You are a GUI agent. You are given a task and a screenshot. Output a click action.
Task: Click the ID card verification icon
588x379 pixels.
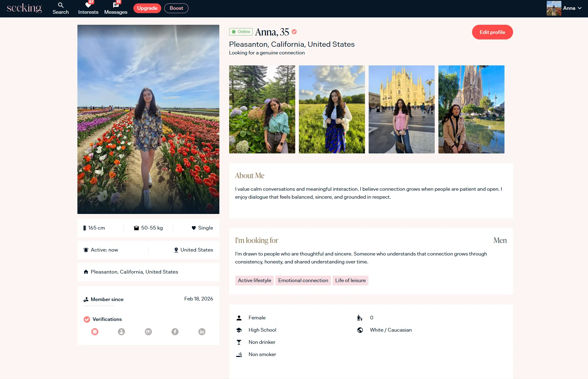pos(148,332)
